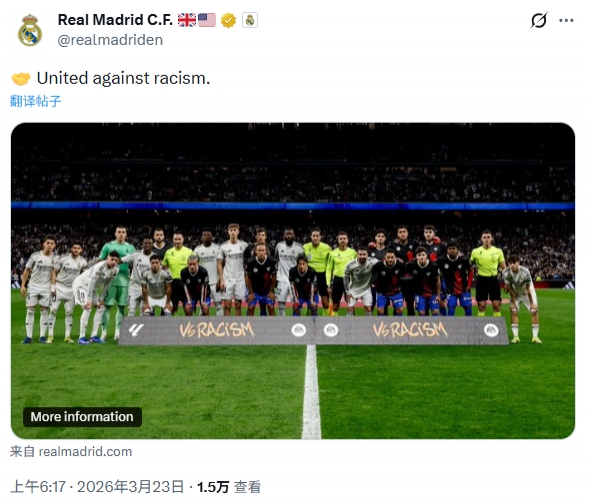Viewport: 590px width, 502px height.
Task: Click the handshake emoji in the post
Action: pos(21,79)
